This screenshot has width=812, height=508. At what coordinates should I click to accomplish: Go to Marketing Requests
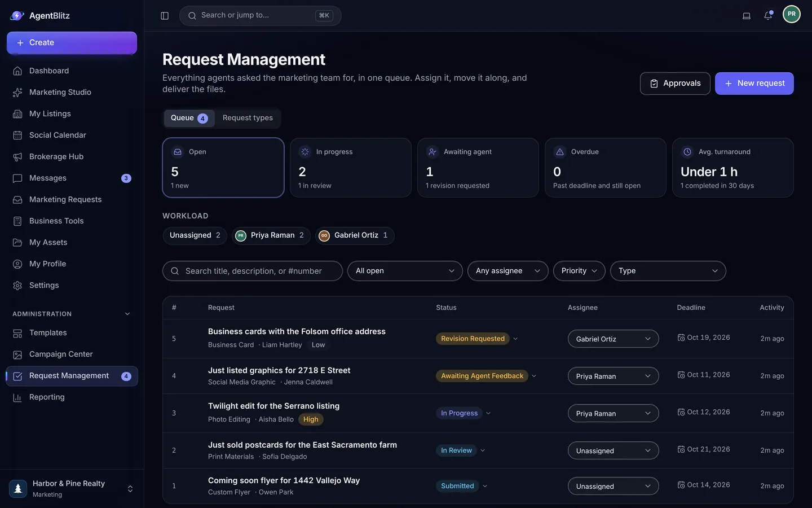72,200
